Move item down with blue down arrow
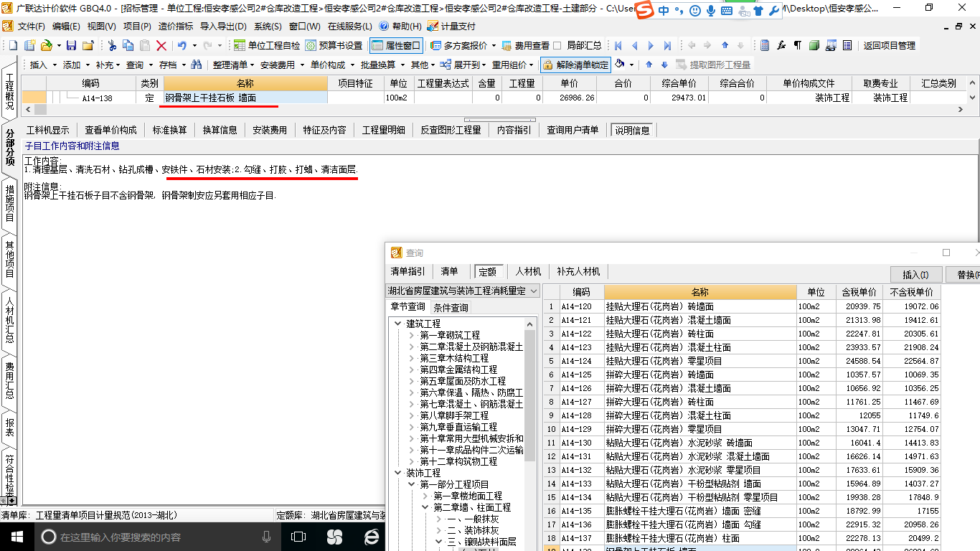This screenshot has height=551, width=980. click(664, 65)
